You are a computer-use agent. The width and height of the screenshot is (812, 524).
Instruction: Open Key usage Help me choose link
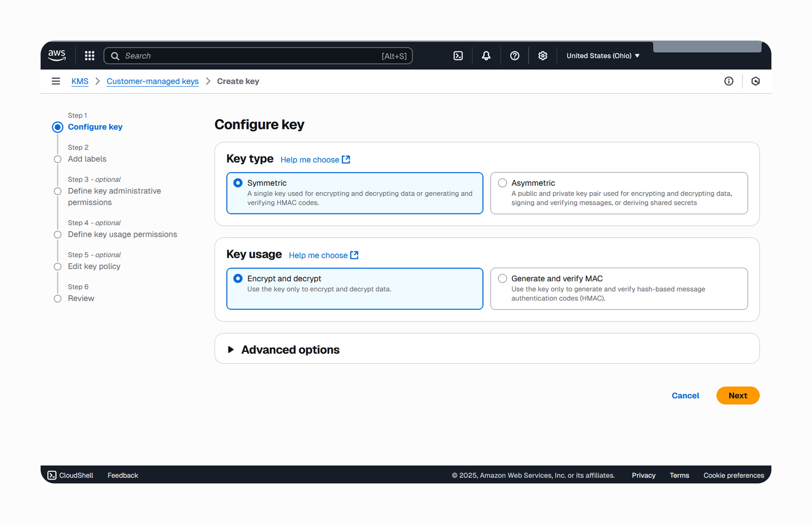pyautogui.click(x=324, y=255)
